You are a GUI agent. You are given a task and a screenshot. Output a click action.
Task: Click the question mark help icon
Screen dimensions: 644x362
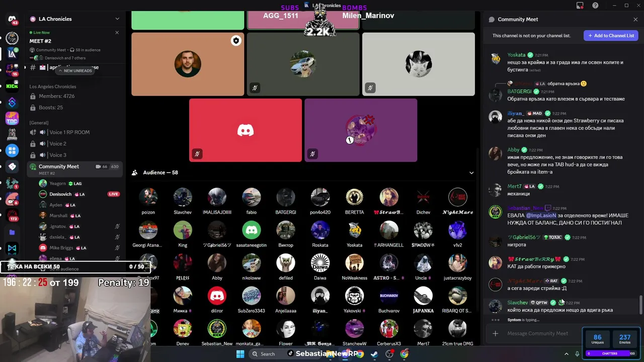click(595, 6)
